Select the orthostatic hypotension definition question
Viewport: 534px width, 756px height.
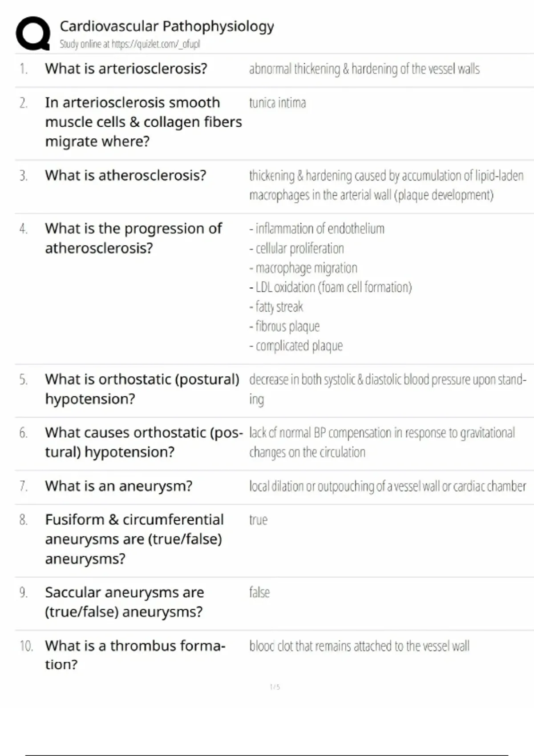point(142,389)
